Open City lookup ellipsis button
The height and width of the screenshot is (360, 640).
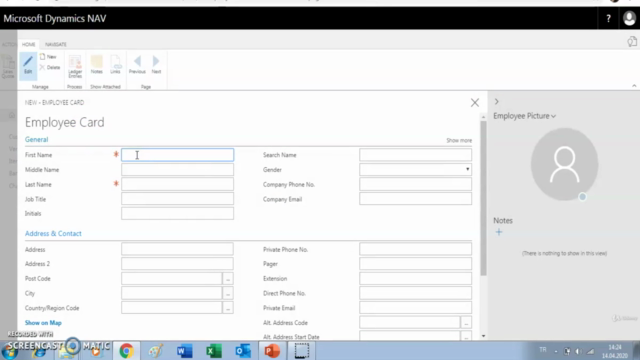coord(228,293)
